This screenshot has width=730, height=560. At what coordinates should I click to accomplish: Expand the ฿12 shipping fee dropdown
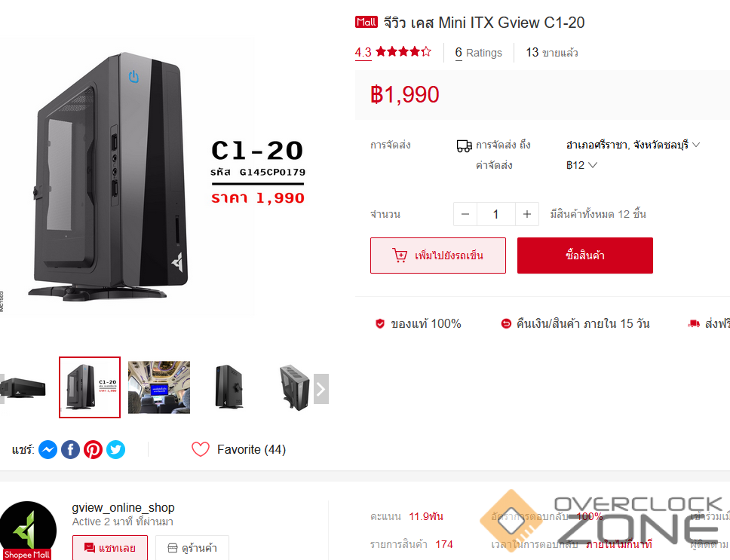pyautogui.click(x=582, y=166)
